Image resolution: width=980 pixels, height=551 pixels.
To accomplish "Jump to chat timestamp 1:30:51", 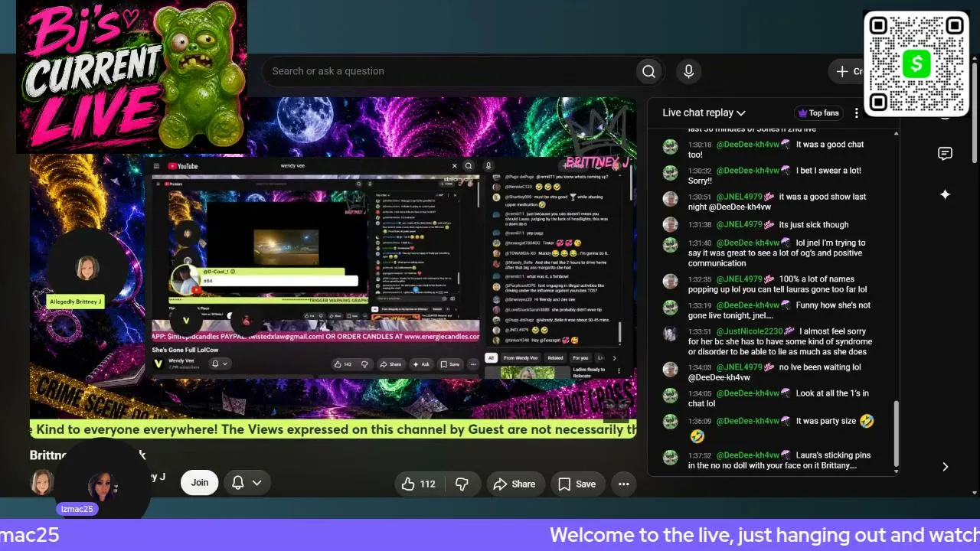I will pos(700,197).
